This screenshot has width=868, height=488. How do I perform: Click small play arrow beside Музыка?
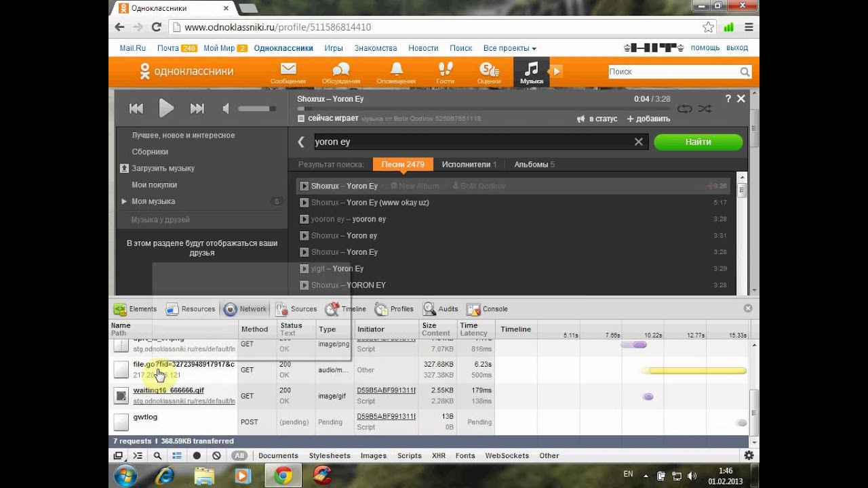pyautogui.click(x=557, y=70)
